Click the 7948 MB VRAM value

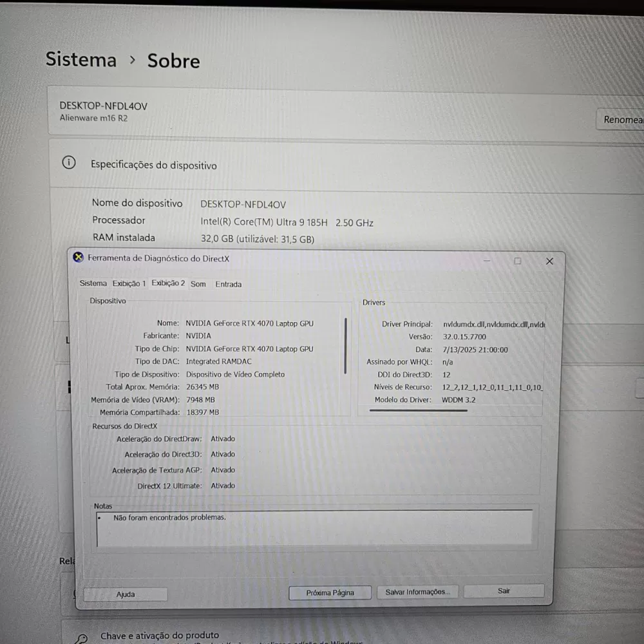(200, 400)
